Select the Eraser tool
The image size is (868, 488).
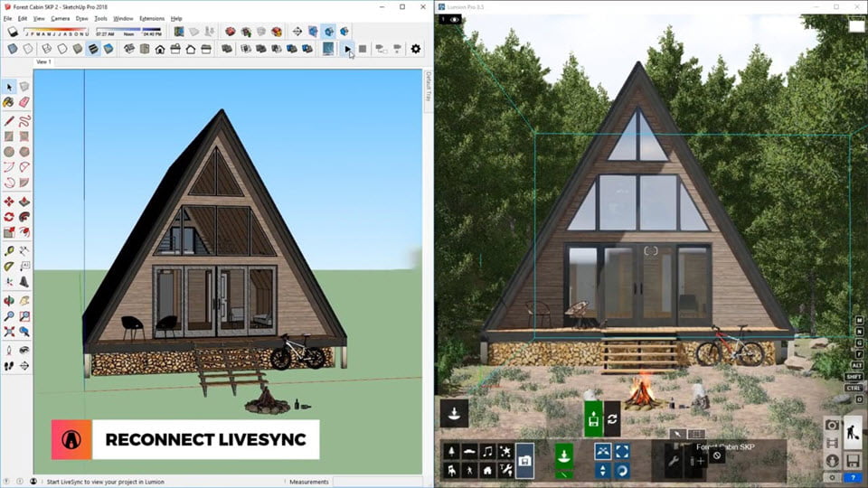tap(24, 102)
